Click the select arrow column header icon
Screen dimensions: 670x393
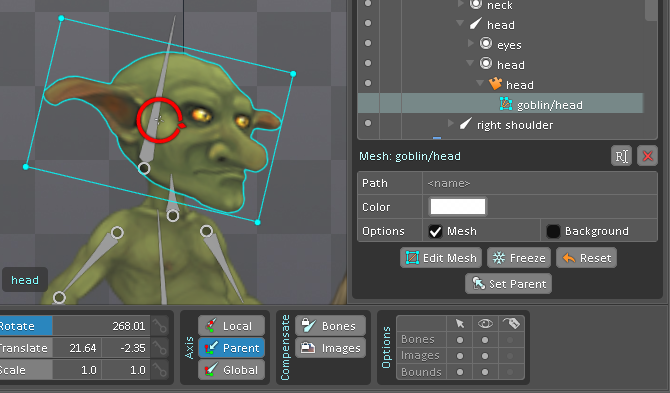click(460, 323)
